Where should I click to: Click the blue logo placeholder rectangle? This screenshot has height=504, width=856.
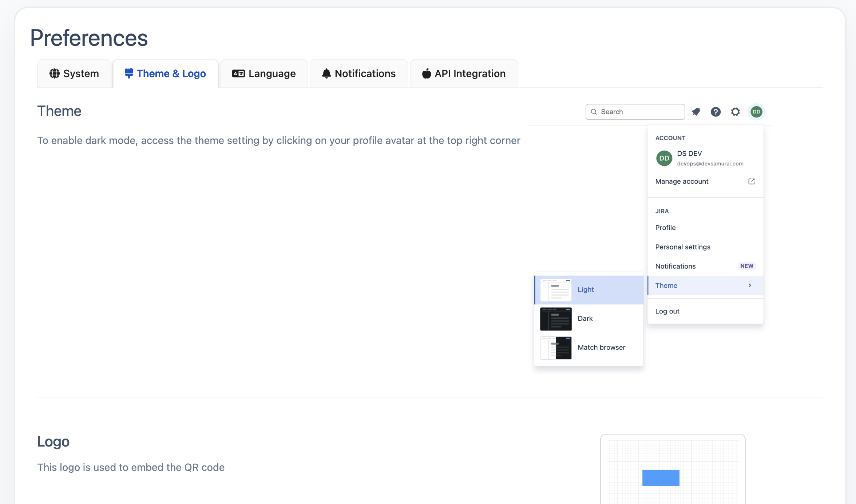click(661, 478)
